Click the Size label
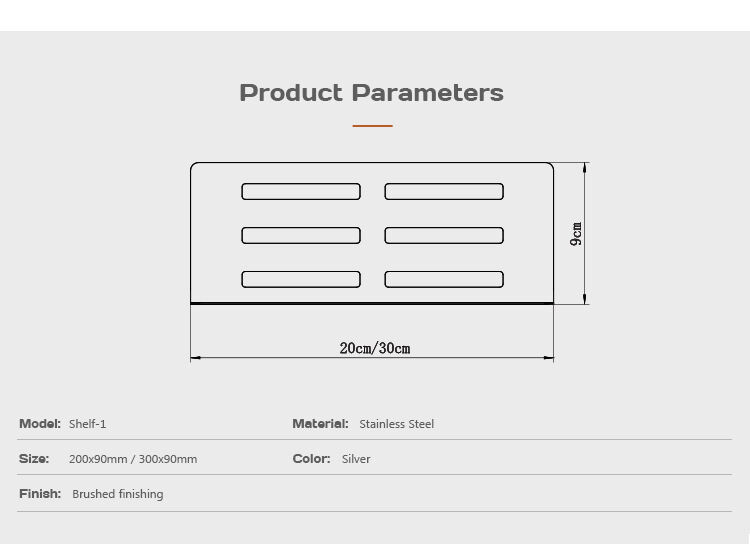Viewport: 750px width, 544px height. 34,459
